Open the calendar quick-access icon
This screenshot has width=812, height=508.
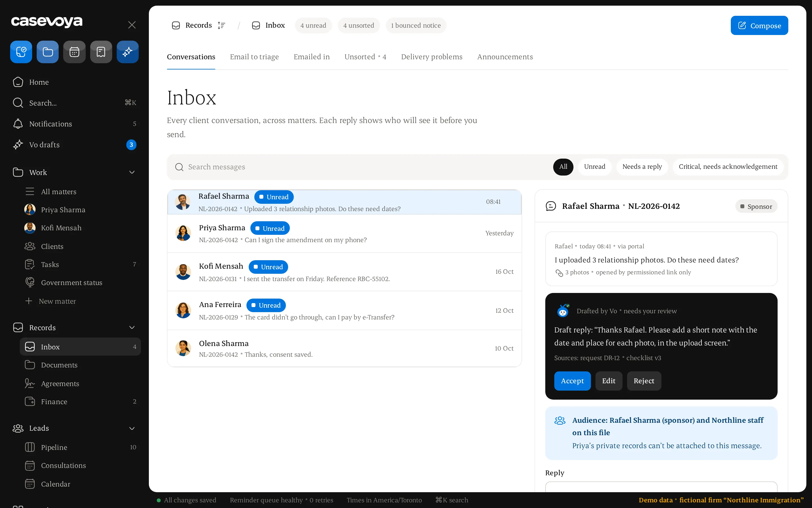pos(74,52)
